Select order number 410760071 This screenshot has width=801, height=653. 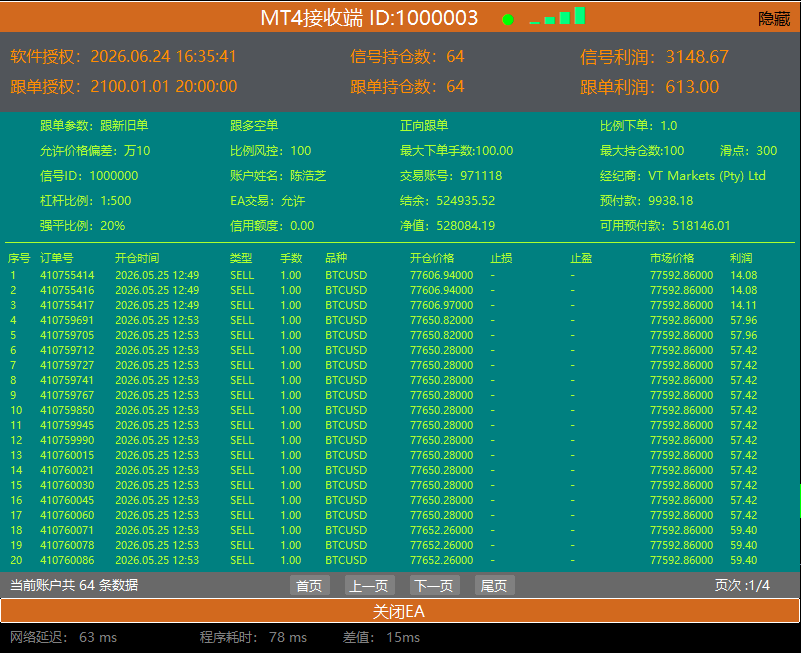[67, 530]
